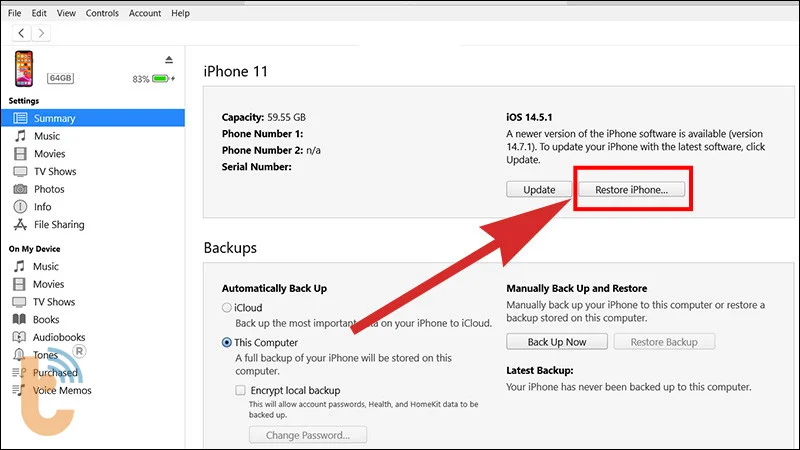The height and width of the screenshot is (450, 800).
Task: Click the Back Up Now button
Action: pyautogui.click(x=557, y=342)
